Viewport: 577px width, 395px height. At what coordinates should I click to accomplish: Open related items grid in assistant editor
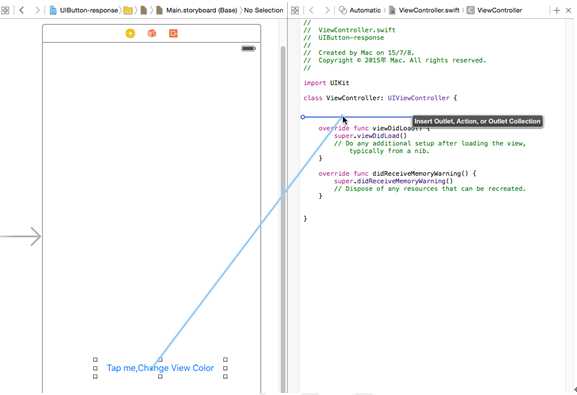pyautogui.click(x=295, y=11)
